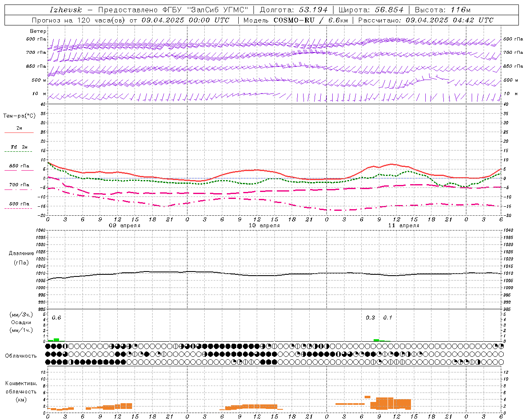Click the 40 value on left temperature axis
The width and height of the screenshot is (525, 420).
43,105
